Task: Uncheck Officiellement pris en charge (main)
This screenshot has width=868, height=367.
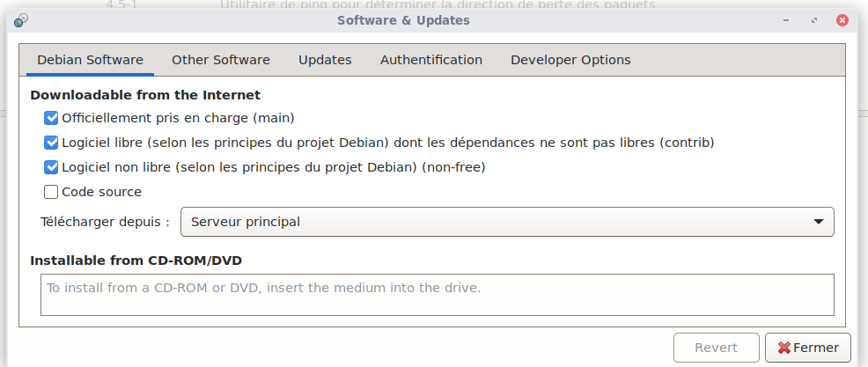Action: point(51,118)
